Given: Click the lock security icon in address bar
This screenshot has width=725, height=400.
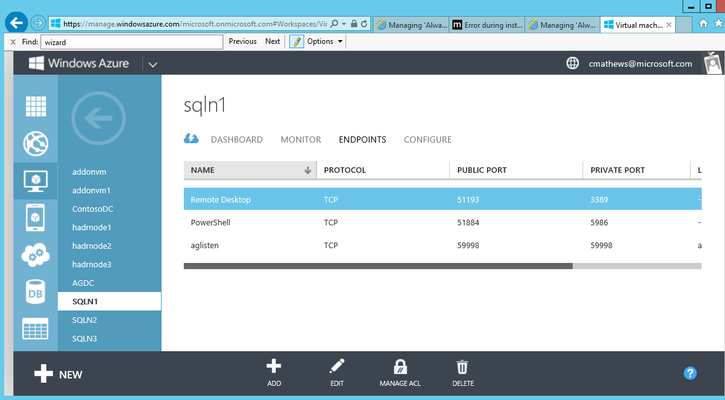Looking at the screenshot, I should click(x=354, y=24).
